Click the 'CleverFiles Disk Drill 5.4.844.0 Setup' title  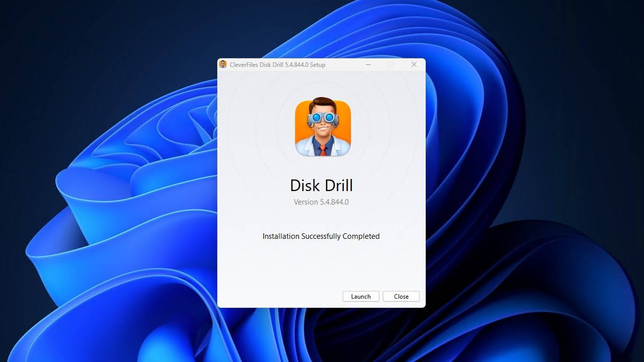point(277,64)
